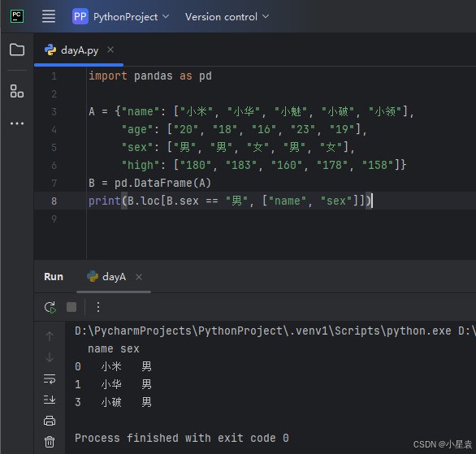
Task: Stop the running process
Action: [71, 307]
